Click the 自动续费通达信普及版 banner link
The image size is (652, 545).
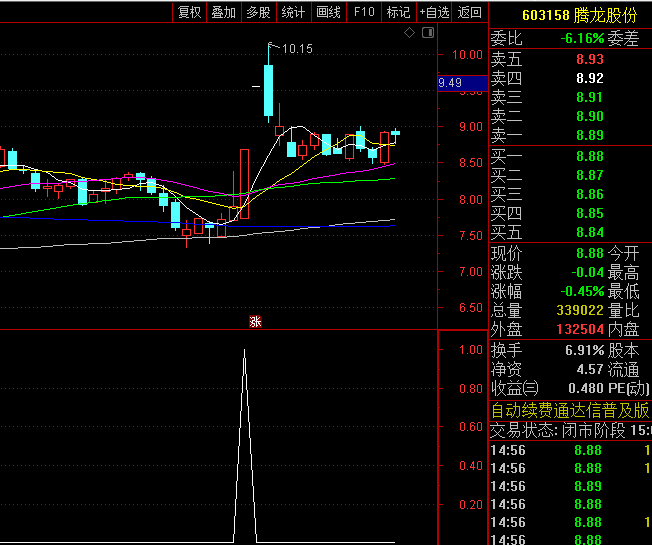tap(570, 410)
